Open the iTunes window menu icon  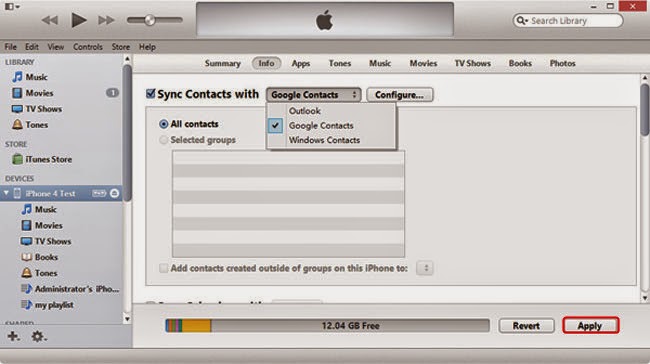click(11, 6)
